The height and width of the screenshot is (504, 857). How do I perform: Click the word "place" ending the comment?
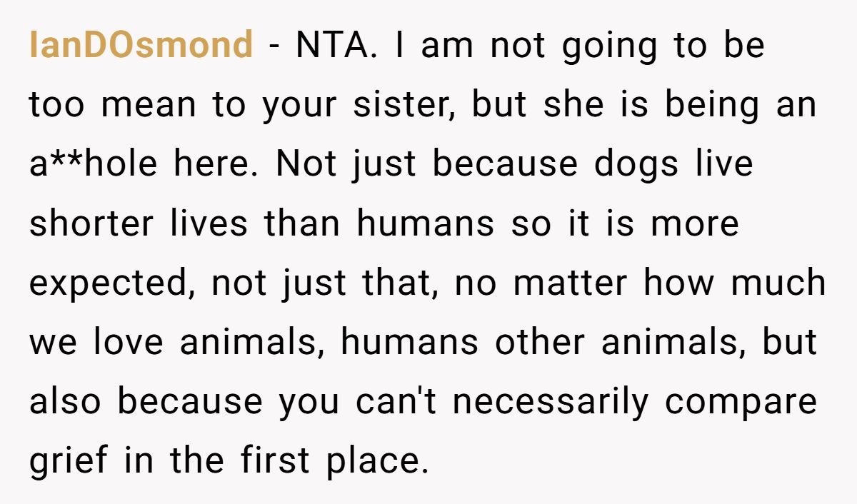point(377,461)
